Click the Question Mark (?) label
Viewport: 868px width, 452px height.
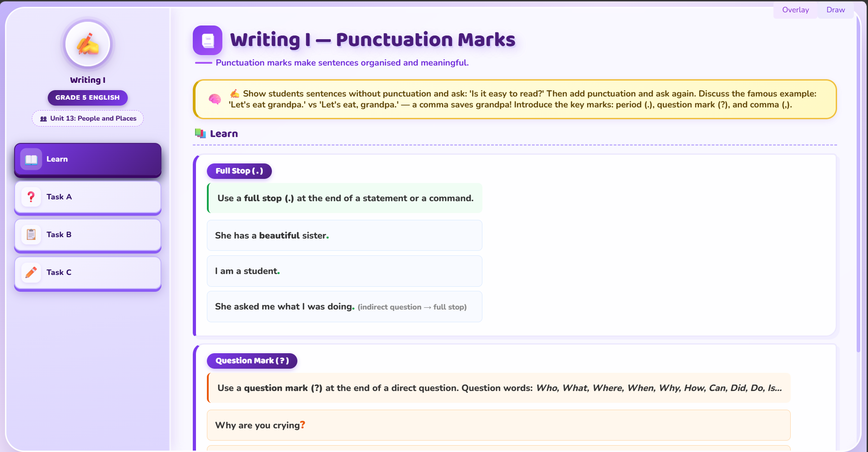point(252,361)
